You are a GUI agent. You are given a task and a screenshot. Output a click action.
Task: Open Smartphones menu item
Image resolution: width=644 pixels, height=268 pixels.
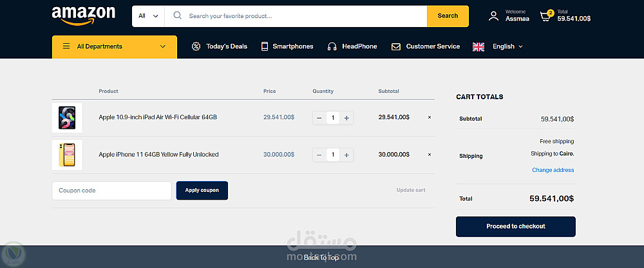(293, 46)
